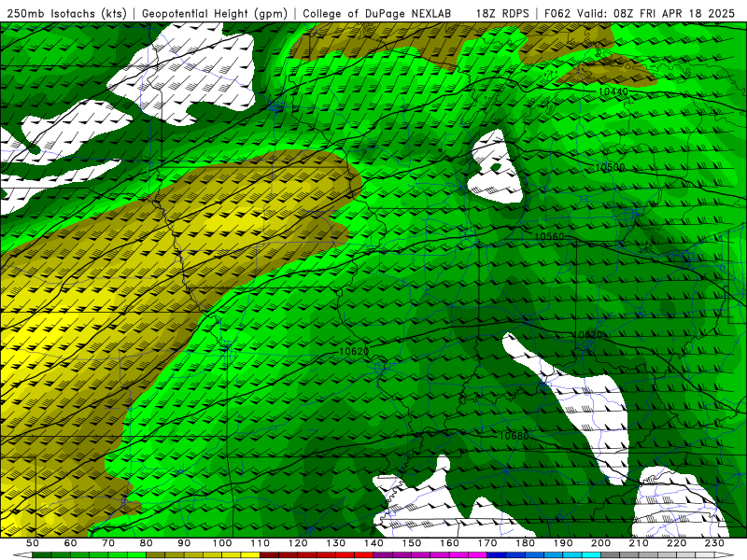Screen dimensions: 747x560
Task: Click the "Geopotential Height (gpm)" header text
Action: click(x=215, y=14)
